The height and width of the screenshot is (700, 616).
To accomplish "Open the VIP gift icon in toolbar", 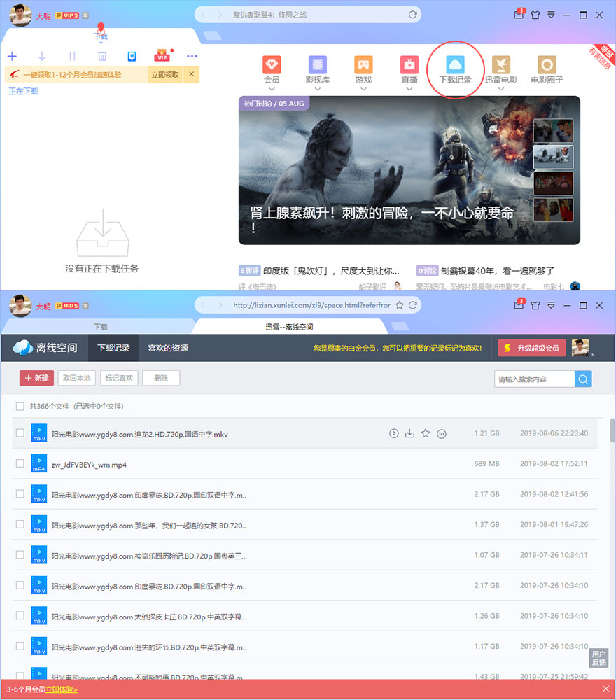I will (162, 56).
